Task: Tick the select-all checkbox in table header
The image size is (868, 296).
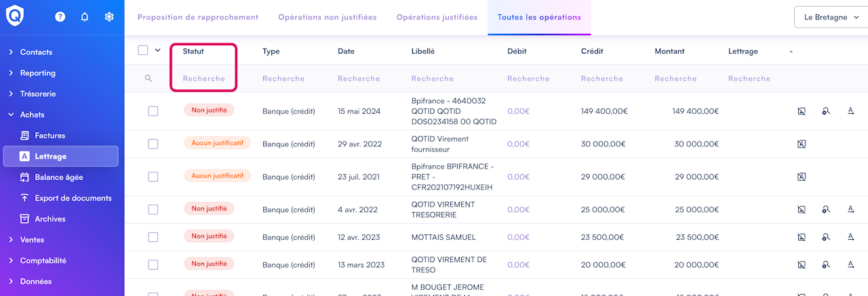Action: [143, 50]
